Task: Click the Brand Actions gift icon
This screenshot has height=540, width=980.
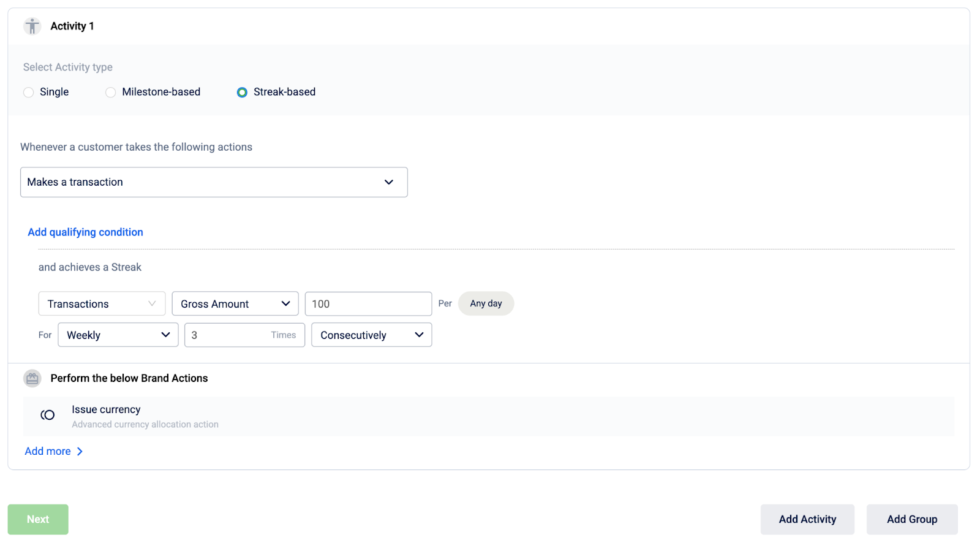Action: tap(32, 378)
